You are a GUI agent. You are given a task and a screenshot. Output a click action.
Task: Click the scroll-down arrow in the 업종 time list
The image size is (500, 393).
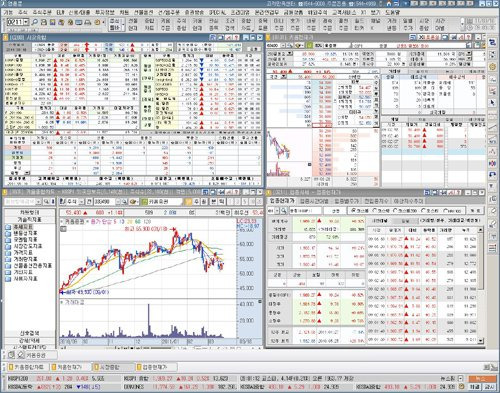pyautogui.click(x=480, y=341)
